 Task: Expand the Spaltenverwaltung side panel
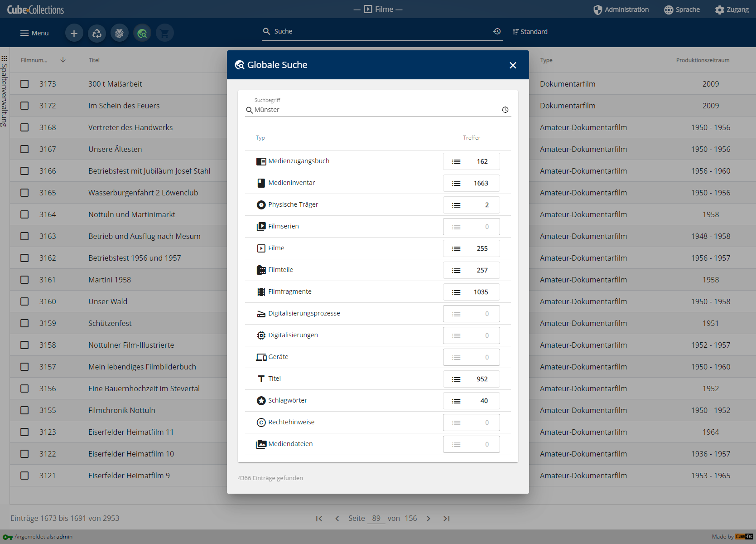(x=4, y=91)
